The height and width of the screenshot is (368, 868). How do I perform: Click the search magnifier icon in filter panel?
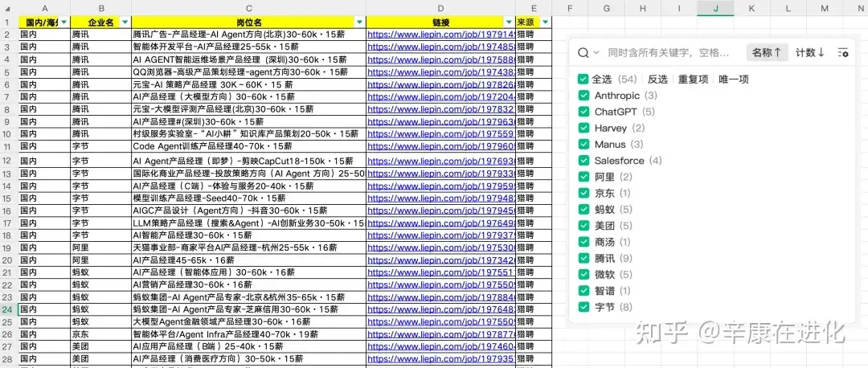point(583,52)
